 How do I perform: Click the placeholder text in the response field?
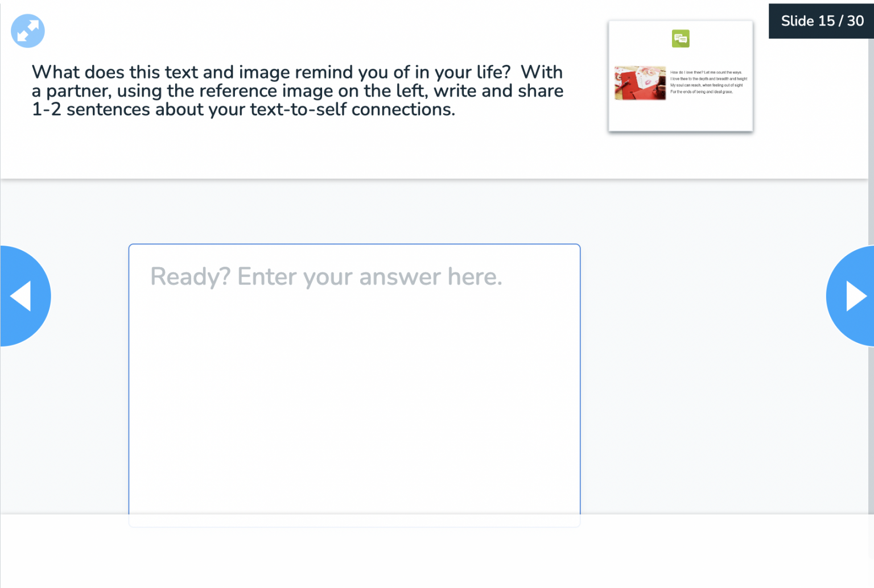click(326, 277)
